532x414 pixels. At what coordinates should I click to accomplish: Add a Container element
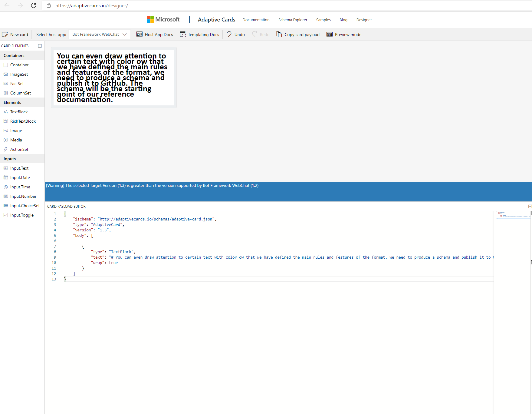19,65
